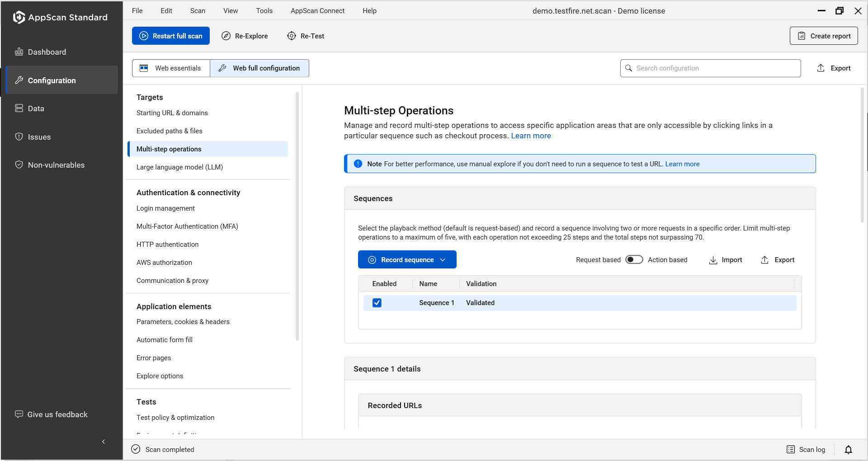Click Non-vulnerables shield icon
The width and height of the screenshot is (868, 461).
click(x=19, y=165)
